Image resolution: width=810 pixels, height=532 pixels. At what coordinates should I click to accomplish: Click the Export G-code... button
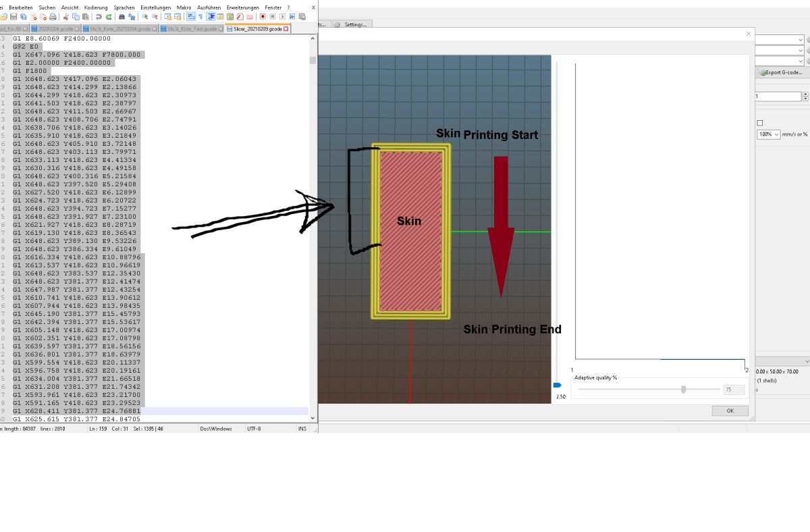(x=782, y=72)
